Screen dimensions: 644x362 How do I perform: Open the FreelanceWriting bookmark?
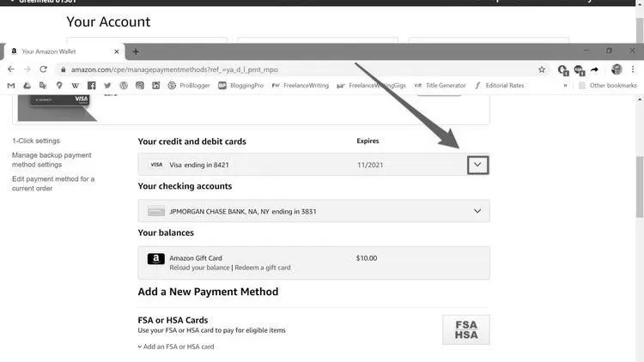point(301,86)
